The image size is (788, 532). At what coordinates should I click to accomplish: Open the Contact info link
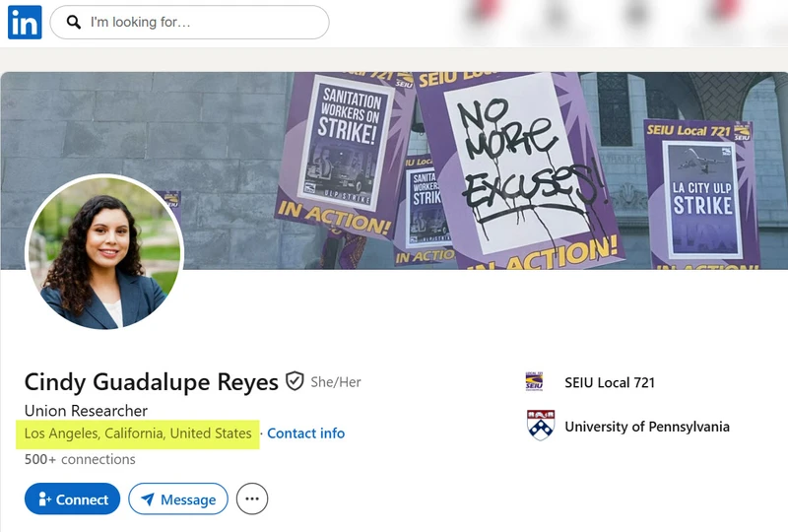(305, 433)
